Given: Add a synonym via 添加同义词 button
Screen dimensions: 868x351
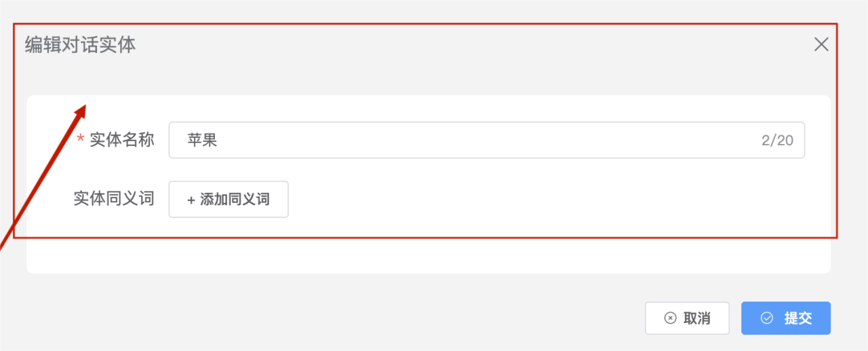Looking at the screenshot, I should point(229,200).
